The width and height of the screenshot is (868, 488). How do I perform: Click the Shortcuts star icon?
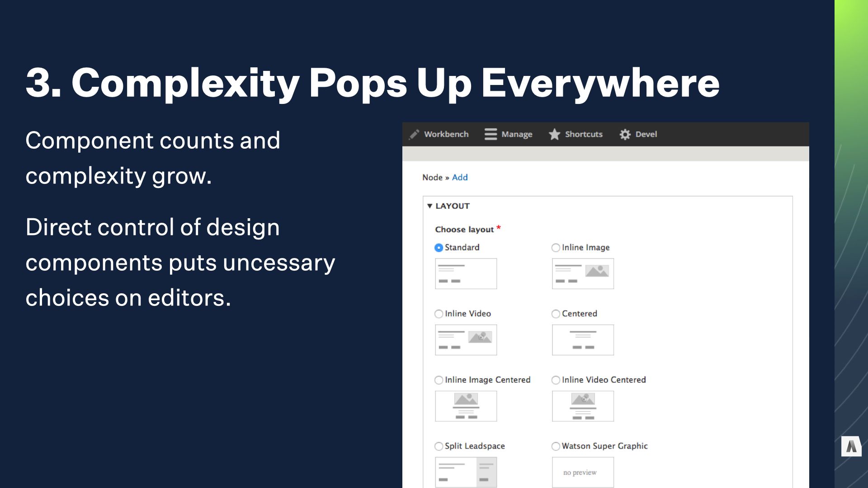552,133
